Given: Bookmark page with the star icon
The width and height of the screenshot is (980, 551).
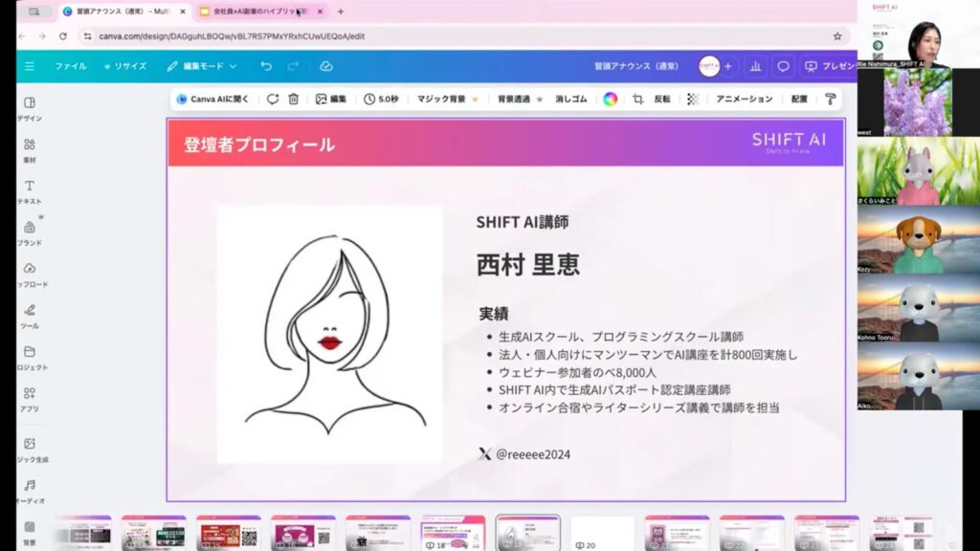Looking at the screenshot, I should point(837,36).
